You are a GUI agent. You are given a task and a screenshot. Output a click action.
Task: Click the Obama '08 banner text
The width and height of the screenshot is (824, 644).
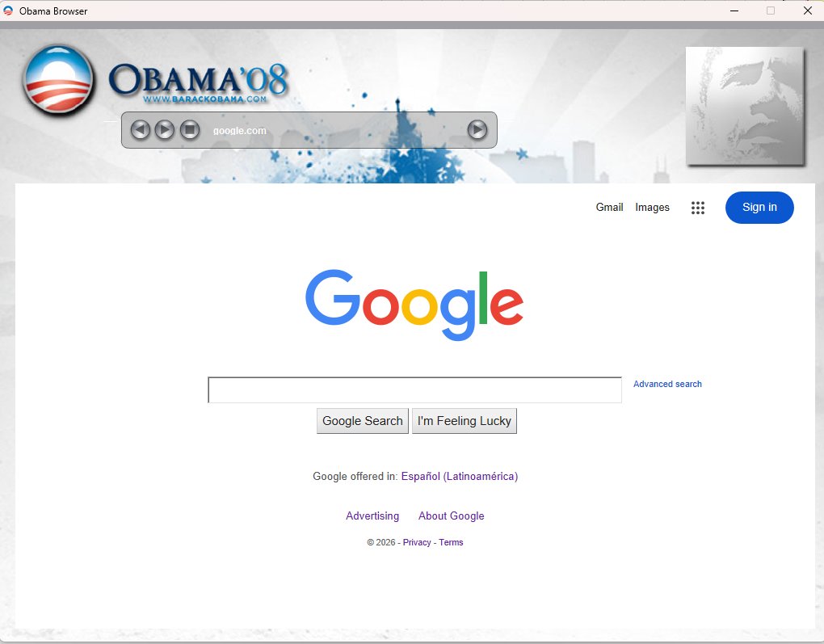198,80
